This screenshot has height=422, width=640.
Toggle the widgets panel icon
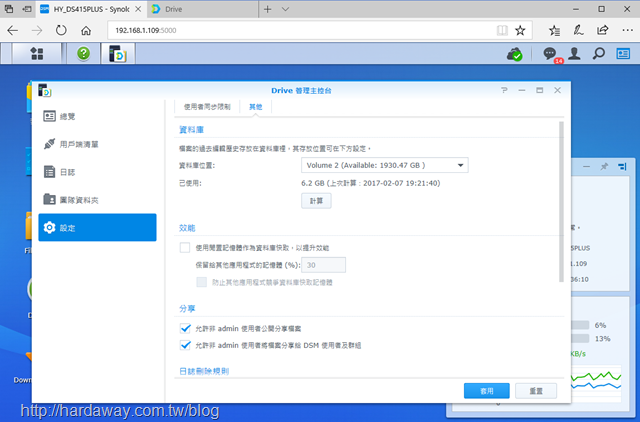pos(623,53)
